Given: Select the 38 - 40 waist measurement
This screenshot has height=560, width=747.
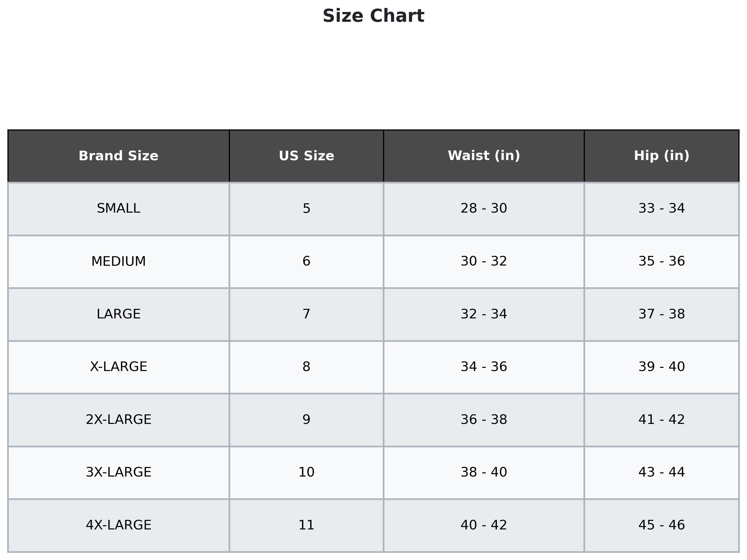Looking at the screenshot, I should pyautogui.click(x=484, y=472).
